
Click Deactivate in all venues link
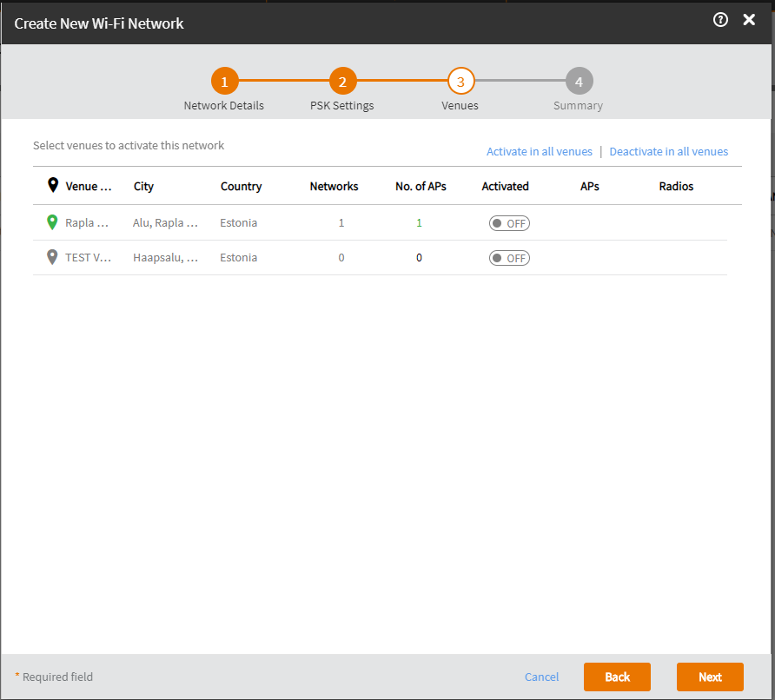(668, 151)
